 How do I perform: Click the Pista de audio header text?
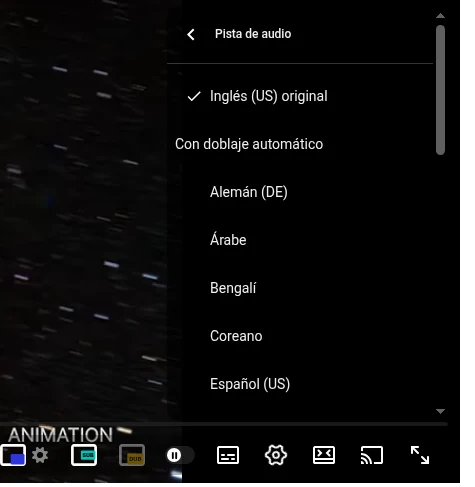[253, 34]
